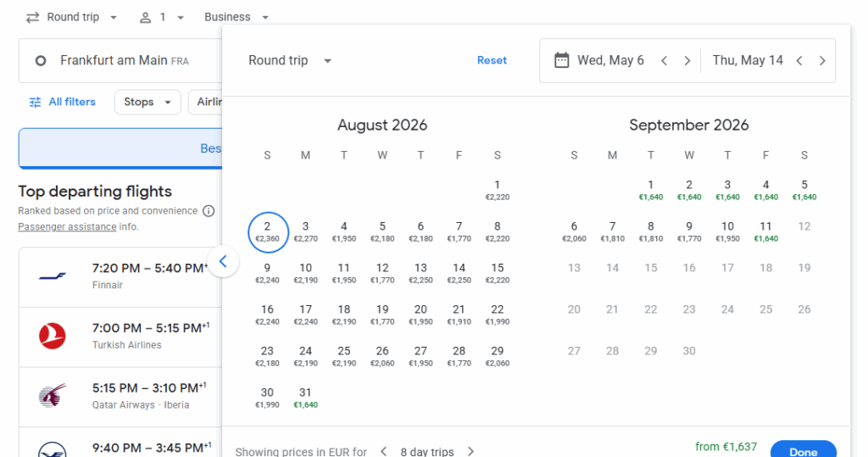Pick September 1 with €1,640 fare

click(650, 190)
